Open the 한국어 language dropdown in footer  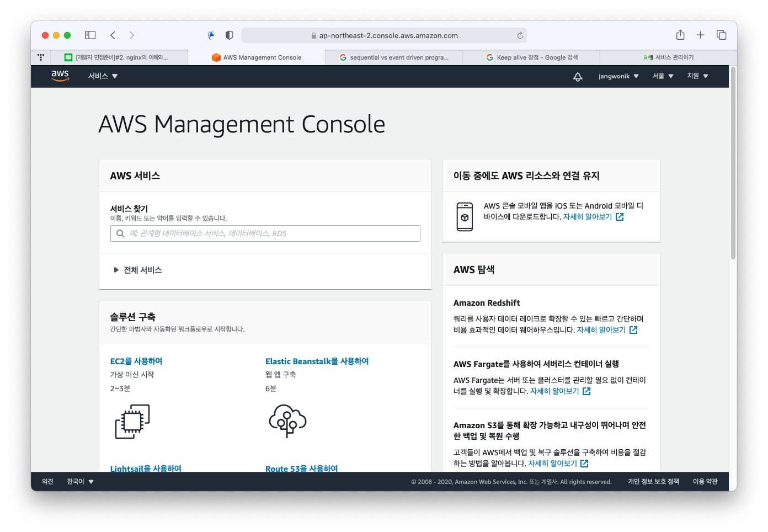click(80, 482)
